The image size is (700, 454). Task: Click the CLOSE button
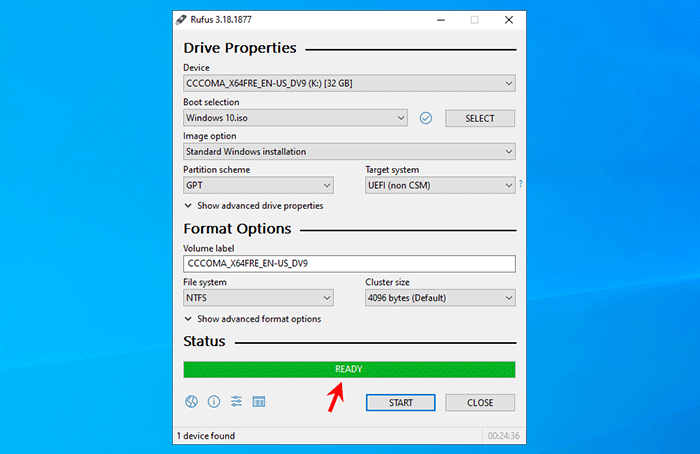(x=480, y=403)
